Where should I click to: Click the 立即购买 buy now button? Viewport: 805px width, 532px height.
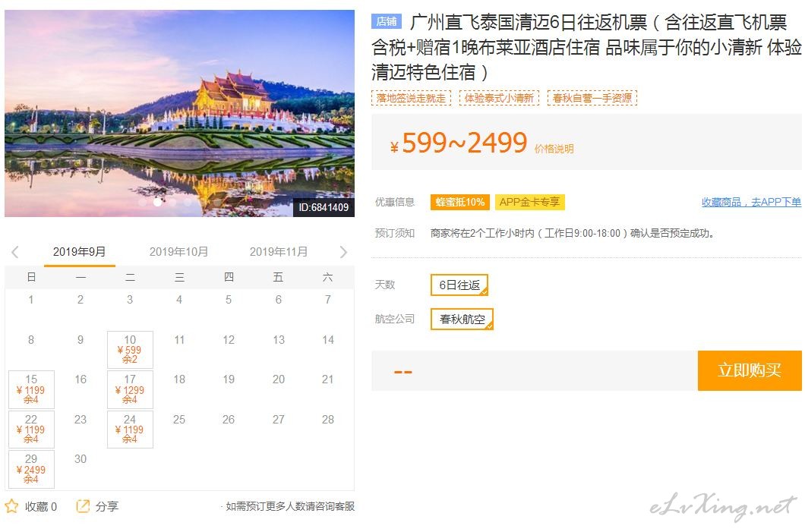750,370
